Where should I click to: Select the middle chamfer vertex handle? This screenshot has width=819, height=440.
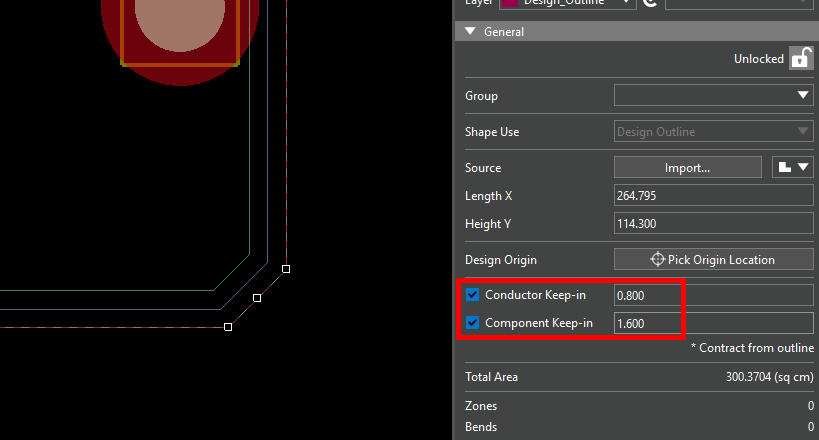click(x=257, y=298)
